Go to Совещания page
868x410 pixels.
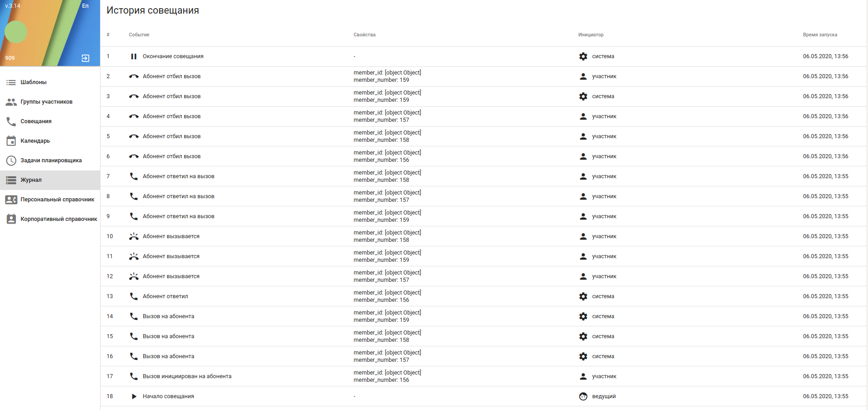[x=35, y=121]
